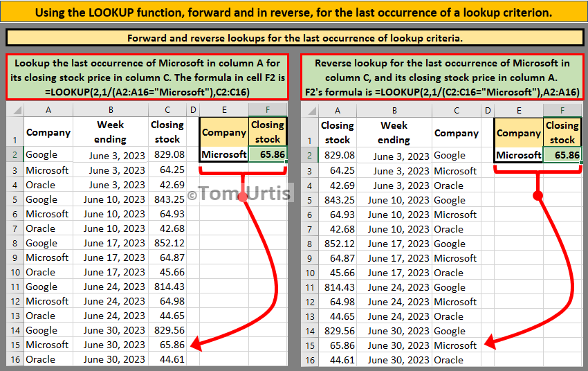Select column E header in the forward lookup sheet
The height and width of the screenshot is (371, 588).
click(224, 110)
